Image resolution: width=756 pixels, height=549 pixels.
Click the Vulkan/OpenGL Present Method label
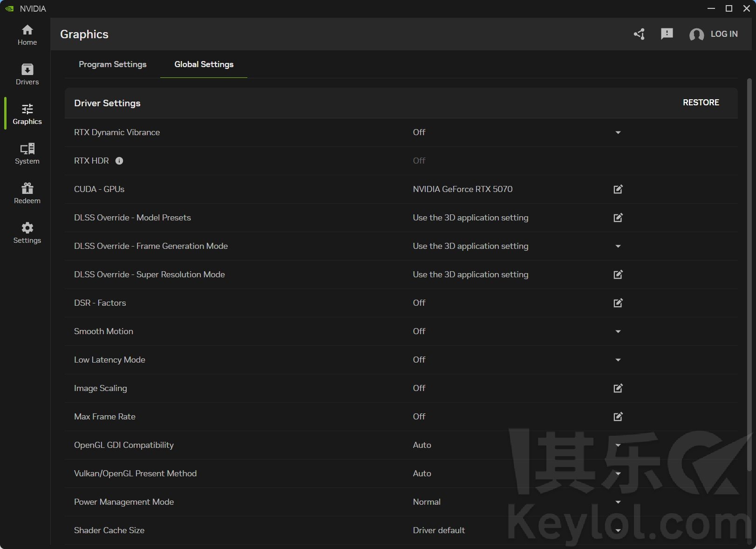[135, 474]
